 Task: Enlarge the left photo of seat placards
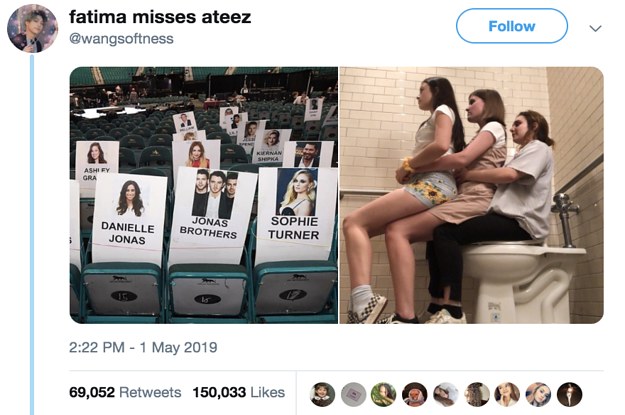click(204, 195)
